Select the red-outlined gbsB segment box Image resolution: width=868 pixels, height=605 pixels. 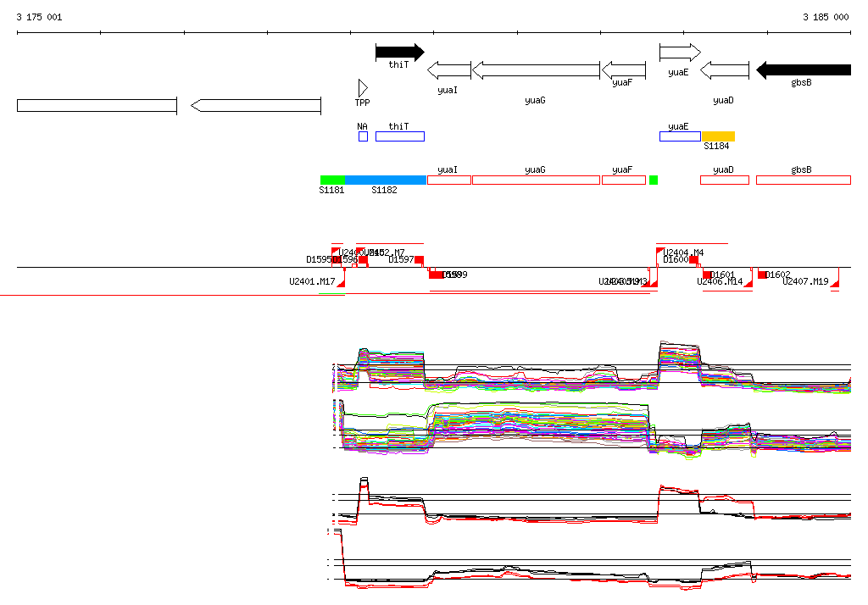tap(804, 180)
